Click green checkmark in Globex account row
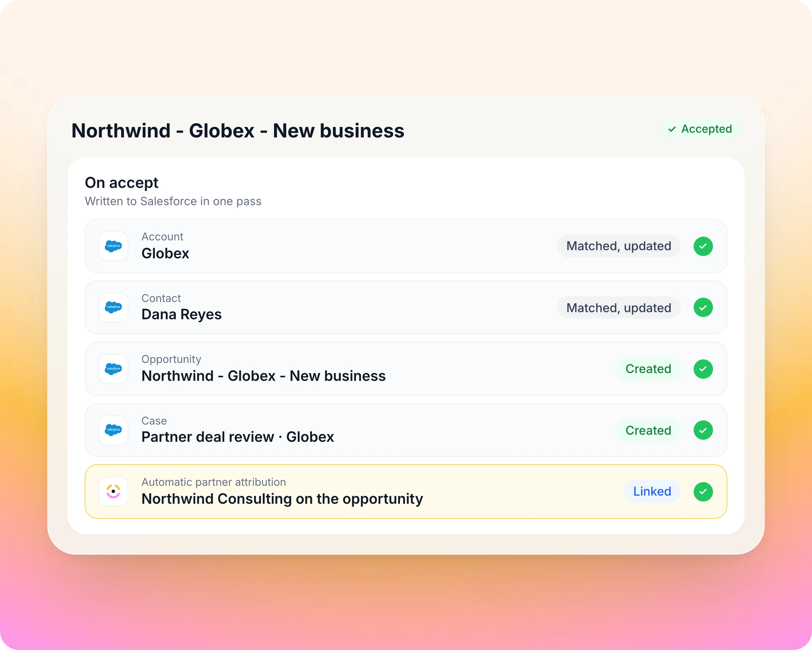 coord(703,246)
